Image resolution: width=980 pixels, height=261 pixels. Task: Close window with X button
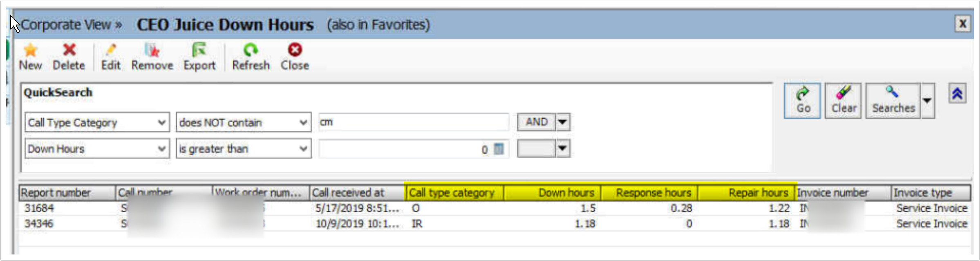click(962, 24)
